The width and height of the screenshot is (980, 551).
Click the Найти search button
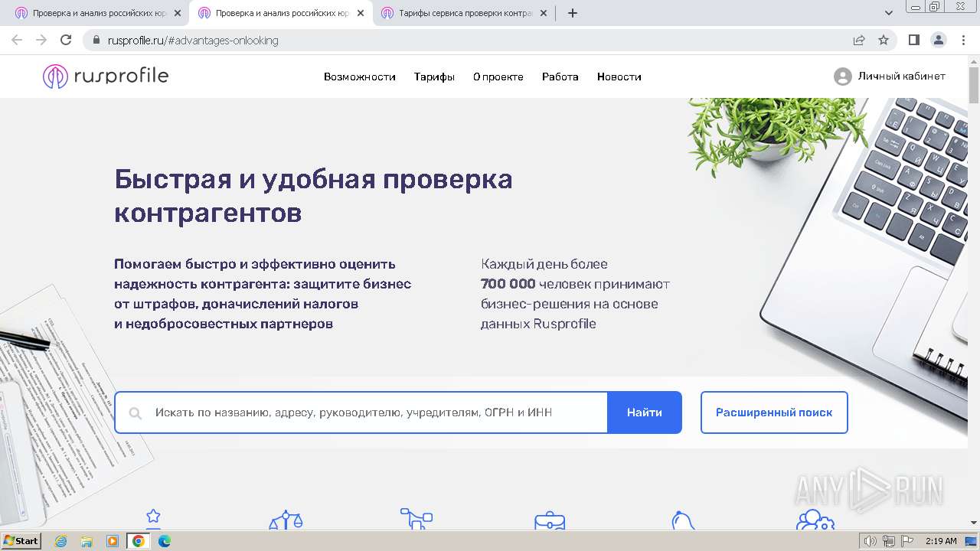click(x=645, y=412)
